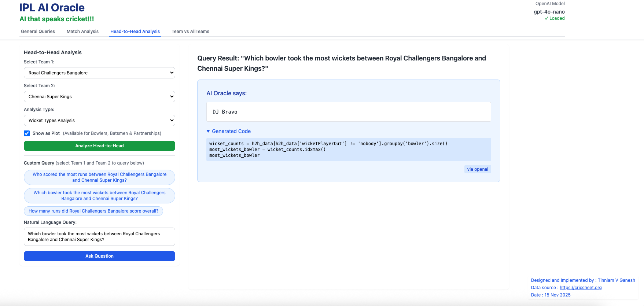Click into the Natural Language Query box
Image resolution: width=644 pixels, height=306 pixels.
99,237
